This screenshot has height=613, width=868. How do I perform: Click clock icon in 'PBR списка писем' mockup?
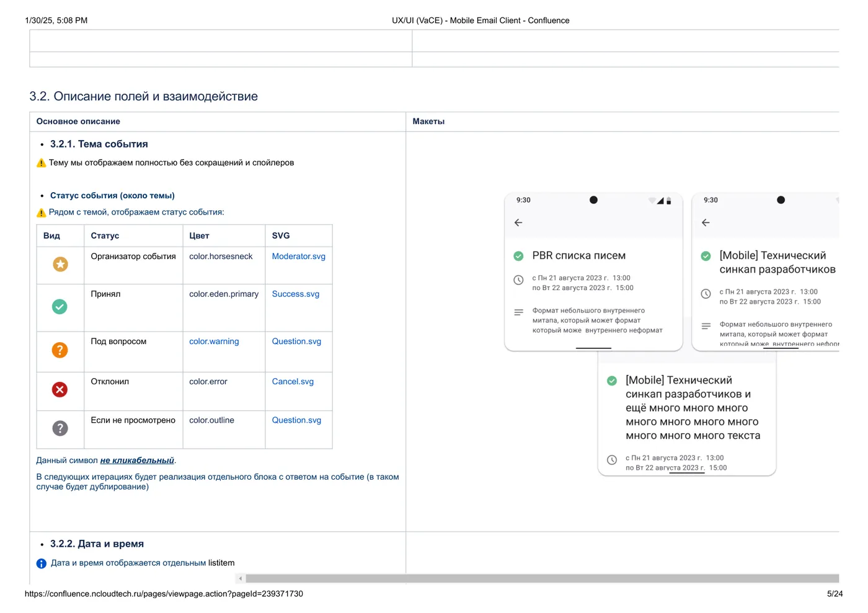(518, 280)
